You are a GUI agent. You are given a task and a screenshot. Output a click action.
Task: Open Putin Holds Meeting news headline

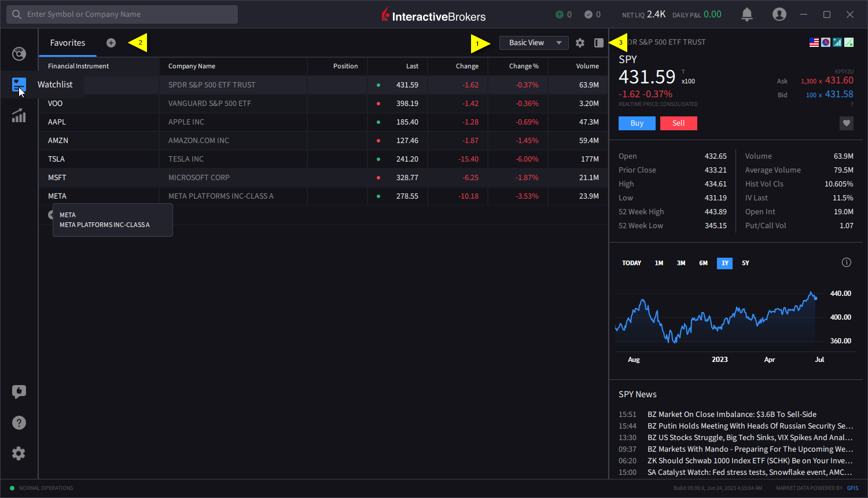pyautogui.click(x=751, y=426)
